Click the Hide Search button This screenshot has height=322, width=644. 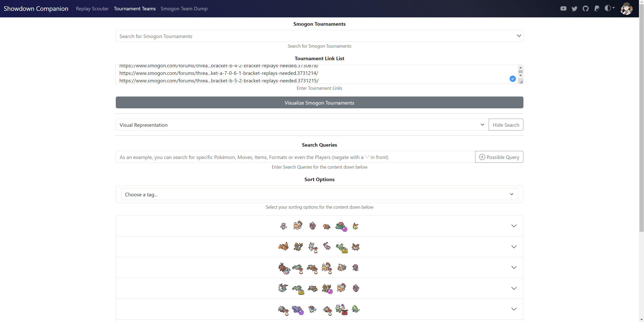click(x=506, y=125)
